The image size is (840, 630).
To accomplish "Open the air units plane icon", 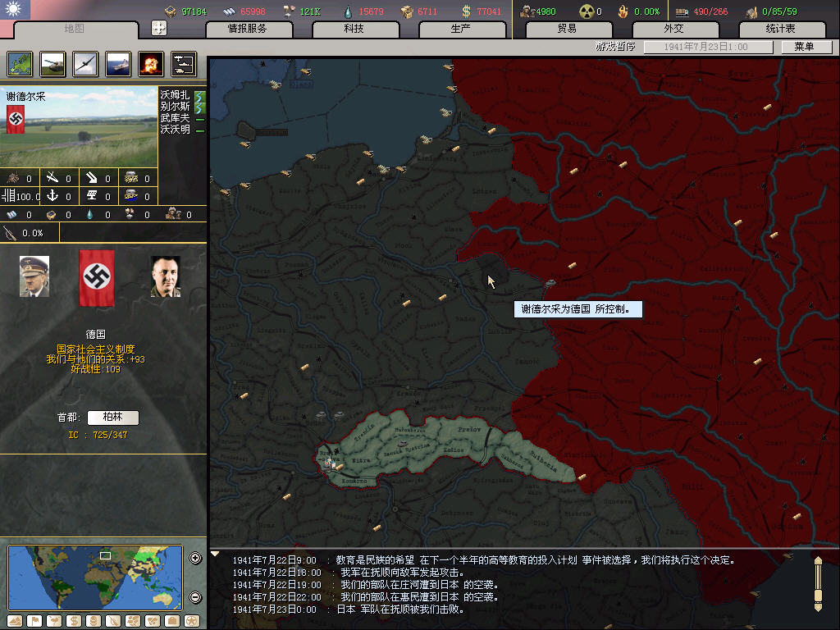I will 85,63.
